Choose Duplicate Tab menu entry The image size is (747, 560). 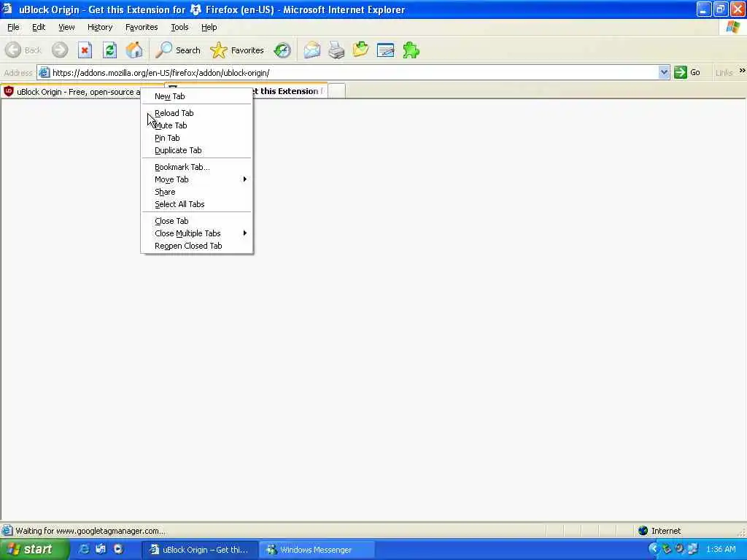(x=197, y=150)
